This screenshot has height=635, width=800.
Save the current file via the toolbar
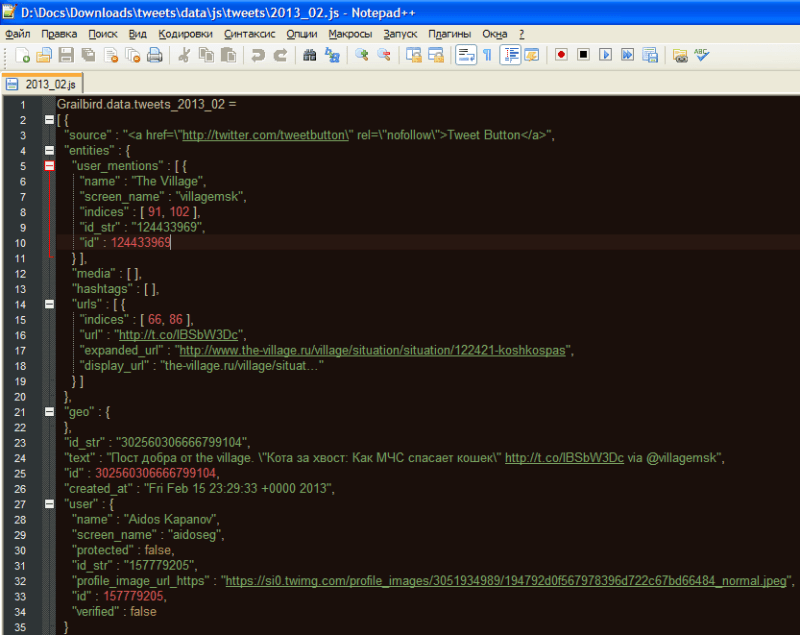(66, 55)
